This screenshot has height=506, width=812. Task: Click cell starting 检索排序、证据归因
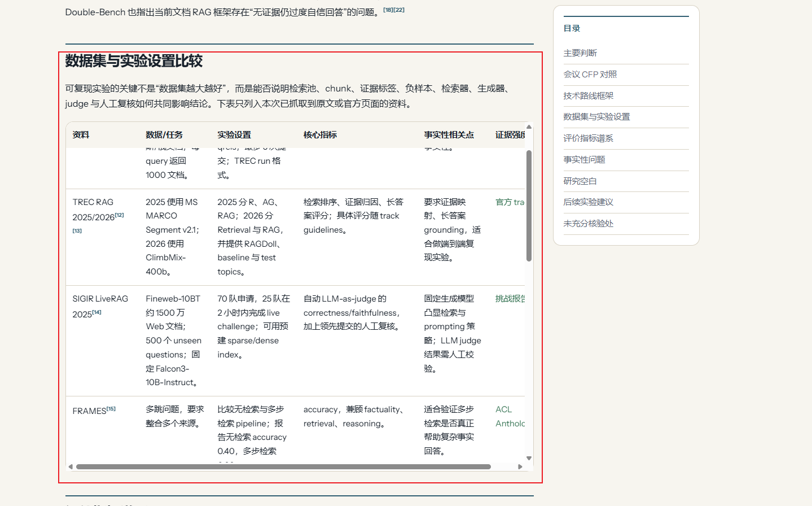[x=353, y=216]
